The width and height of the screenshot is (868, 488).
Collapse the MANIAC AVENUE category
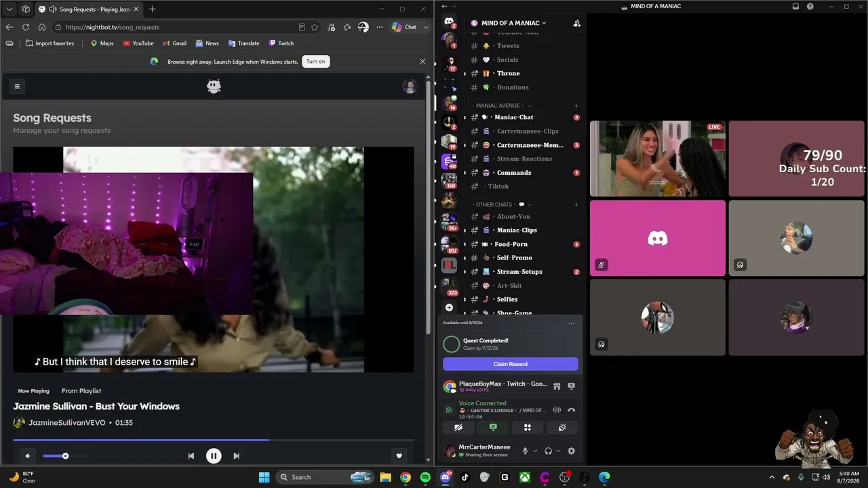coord(502,106)
